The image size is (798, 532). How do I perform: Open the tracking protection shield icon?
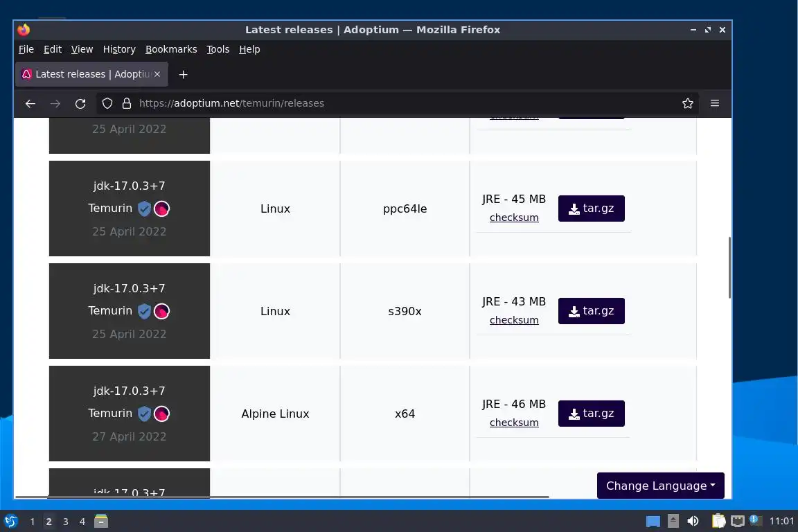point(107,103)
